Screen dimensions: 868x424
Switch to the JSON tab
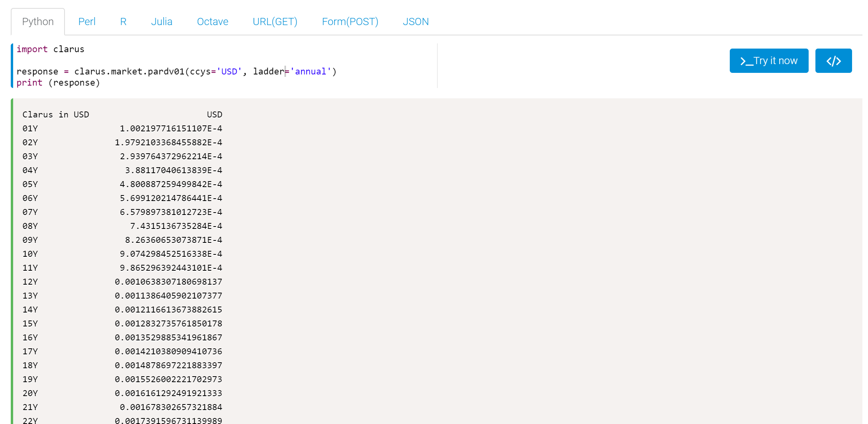(x=416, y=21)
